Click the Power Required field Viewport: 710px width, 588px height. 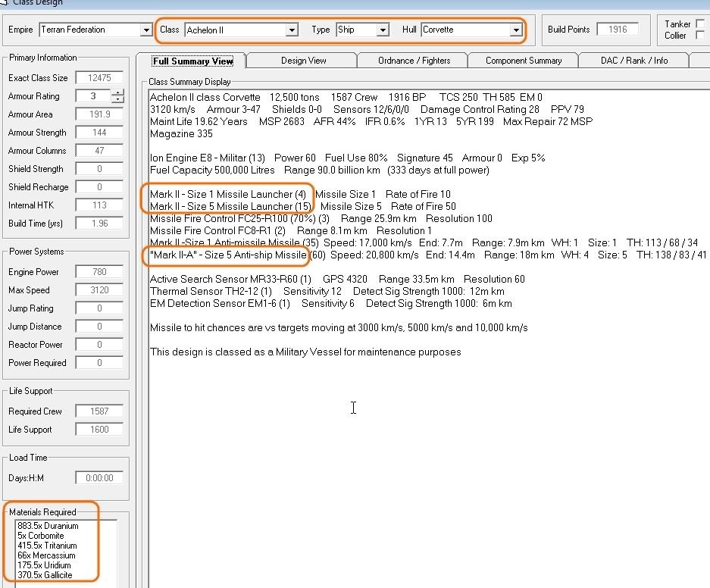(x=99, y=363)
